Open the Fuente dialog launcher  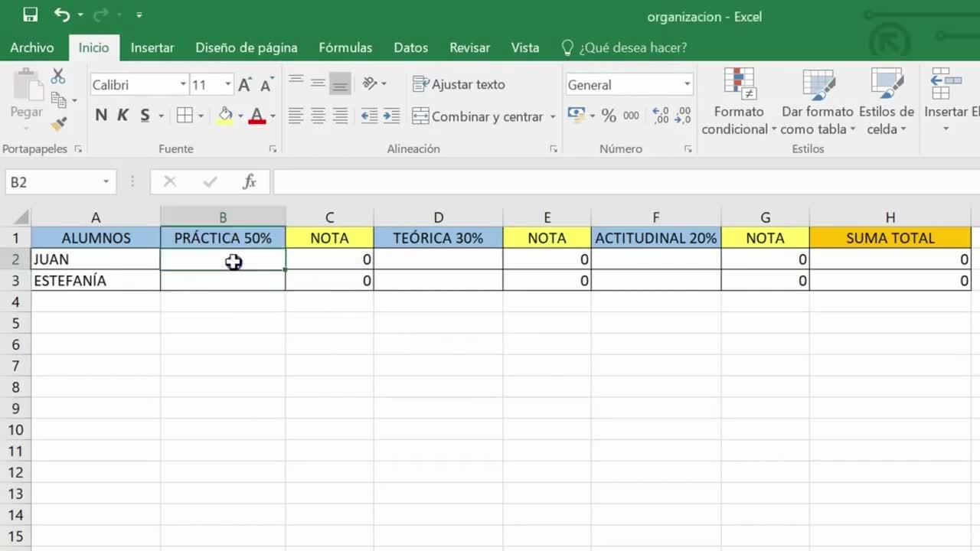tap(273, 149)
